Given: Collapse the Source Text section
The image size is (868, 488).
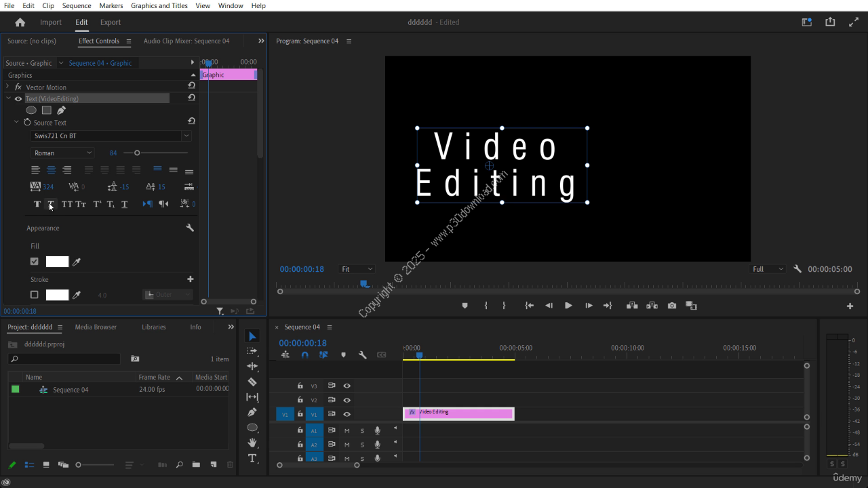Looking at the screenshot, I should (16, 123).
